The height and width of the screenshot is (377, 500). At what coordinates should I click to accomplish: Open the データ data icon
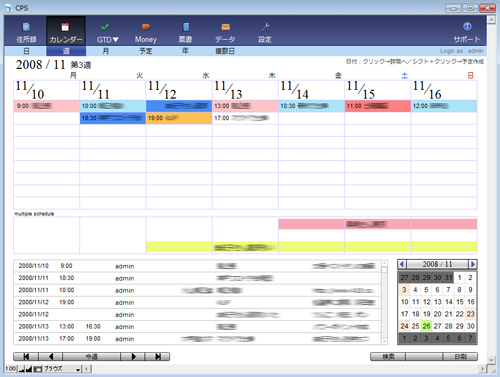(226, 27)
